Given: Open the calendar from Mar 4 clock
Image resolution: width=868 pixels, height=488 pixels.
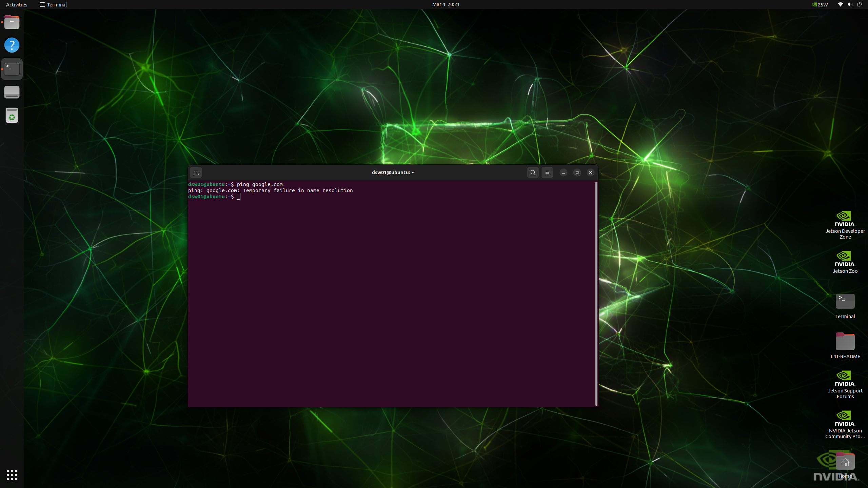Looking at the screenshot, I should click(x=446, y=4).
